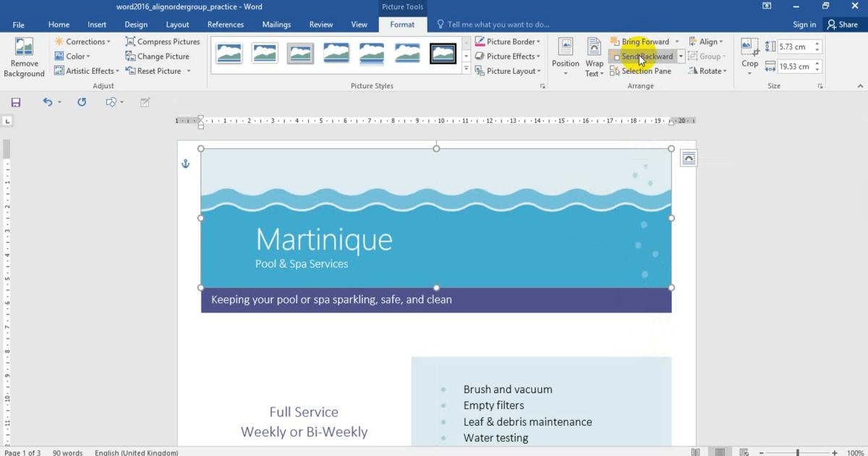Adjust the zoom slider in status bar
Image resolution: width=868 pixels, height=456 pixels.
(797, 452)
